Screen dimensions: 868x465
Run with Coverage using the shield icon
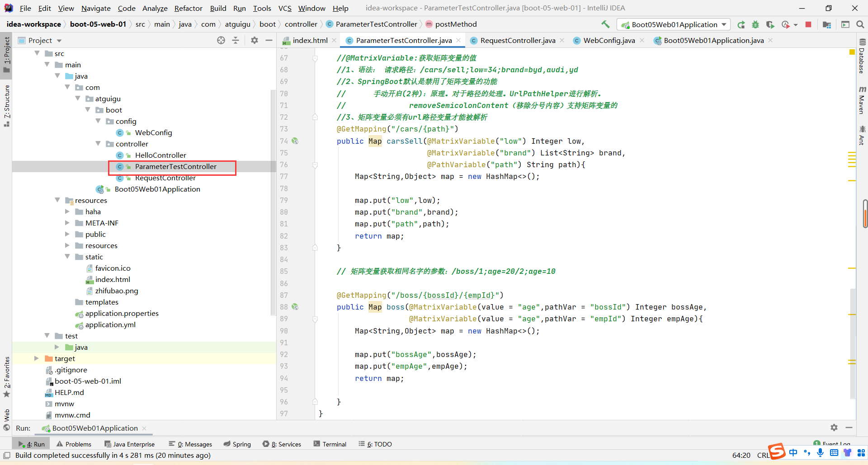point(770,25)
